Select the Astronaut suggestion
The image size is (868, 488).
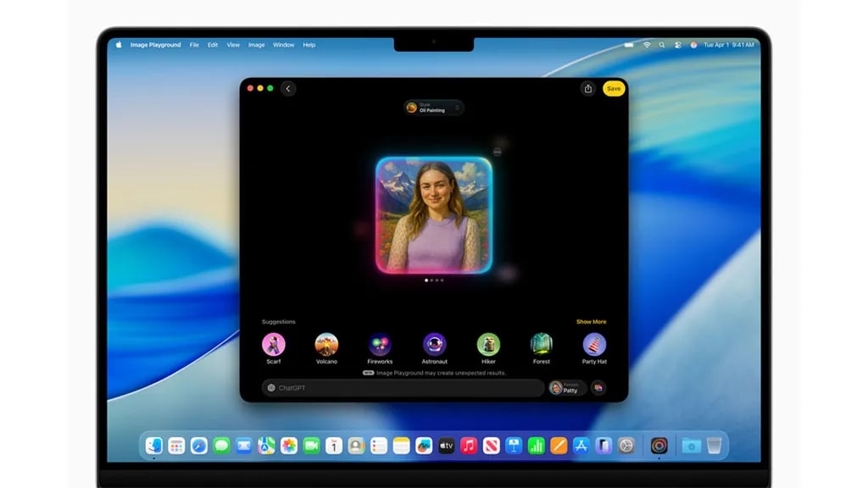pyautogui.click(x=434, y=345)
